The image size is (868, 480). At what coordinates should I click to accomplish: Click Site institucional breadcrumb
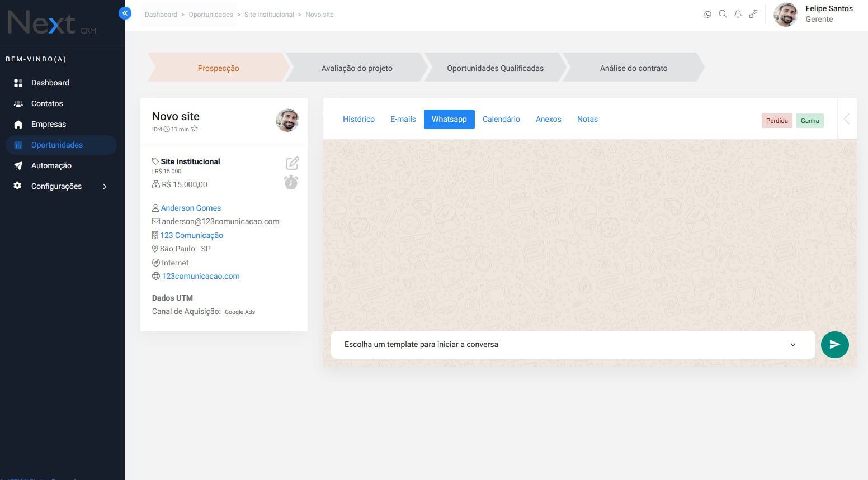(x=269, y=15)
